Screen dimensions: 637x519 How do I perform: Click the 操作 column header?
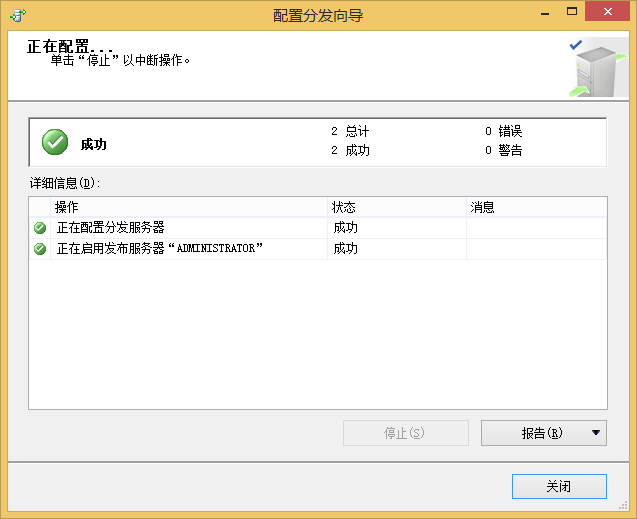coord(188,207)
